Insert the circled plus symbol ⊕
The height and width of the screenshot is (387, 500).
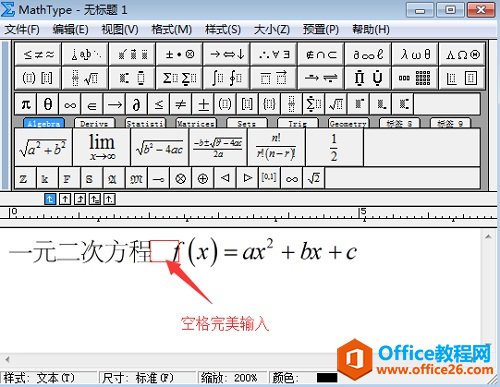point(203,179)
